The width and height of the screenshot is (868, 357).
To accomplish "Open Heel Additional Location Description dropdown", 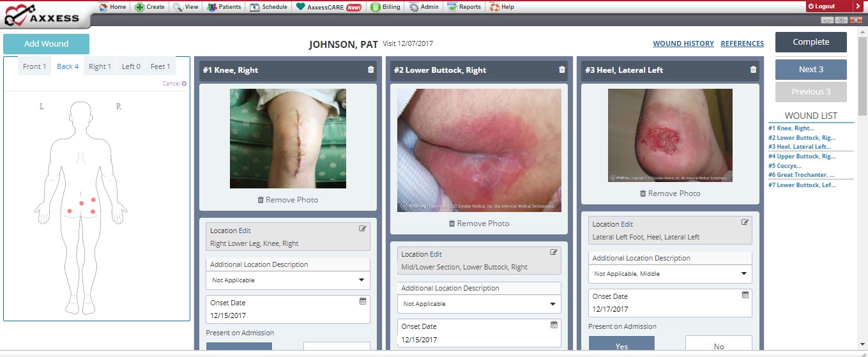I will pos(743,273).
